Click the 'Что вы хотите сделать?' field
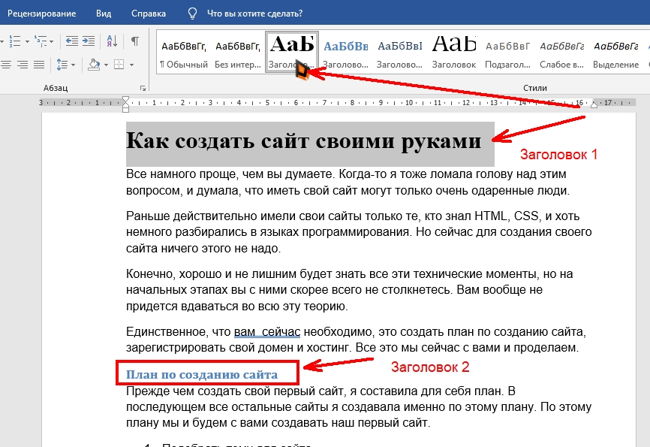The width and height of the screenshot is (650, 447). pyautogui.click(x=255, y=14)
